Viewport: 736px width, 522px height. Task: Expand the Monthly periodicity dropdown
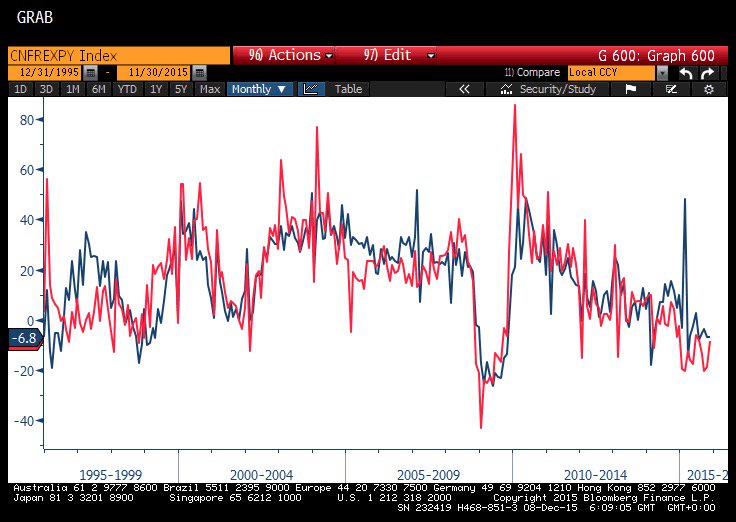coord(260,89)
